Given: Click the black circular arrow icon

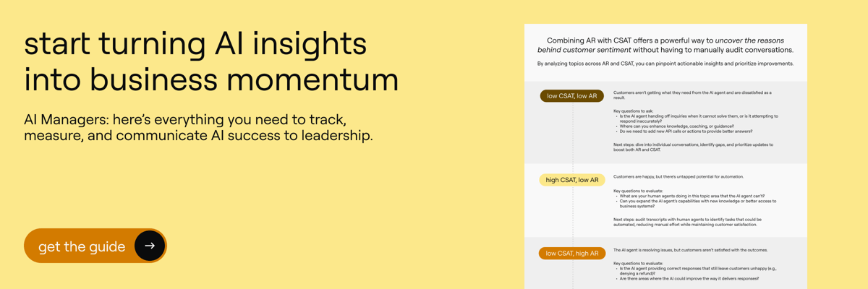Looking at the screenshot, I should tap(150, 246).
